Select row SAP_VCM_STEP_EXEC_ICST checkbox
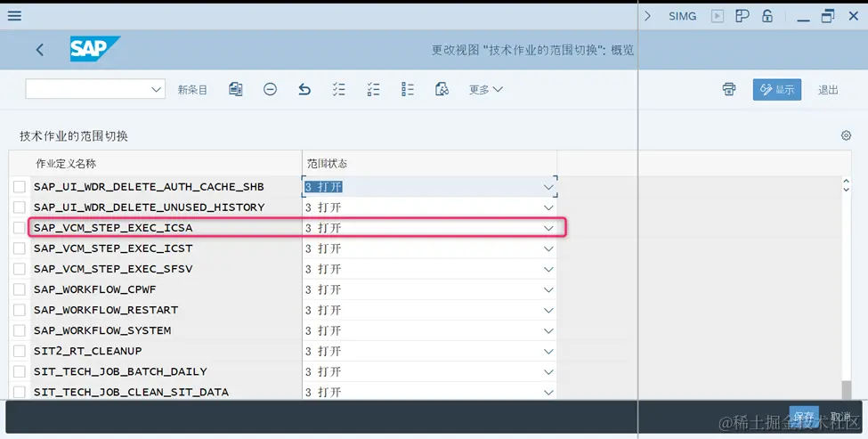868x439 pixels. [20, 248]
